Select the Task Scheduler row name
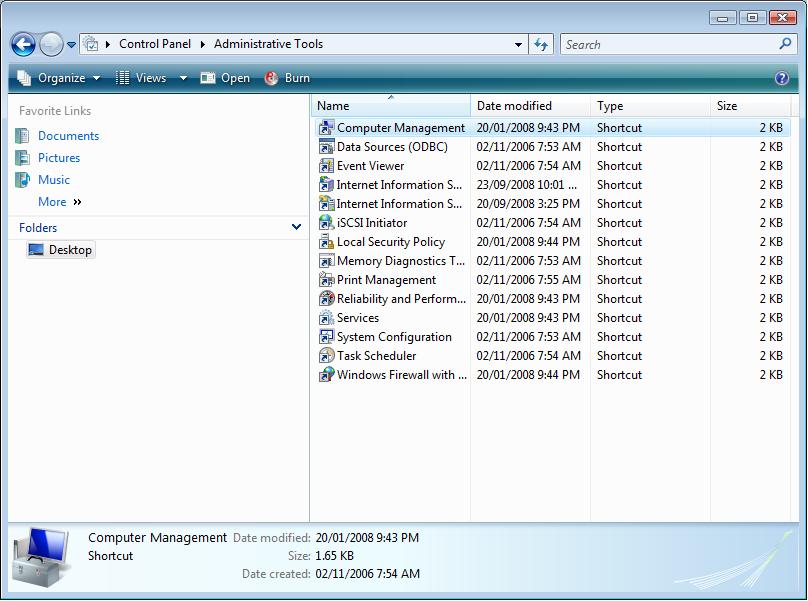Viewport: 808px width, 601px height. (376, 356)
